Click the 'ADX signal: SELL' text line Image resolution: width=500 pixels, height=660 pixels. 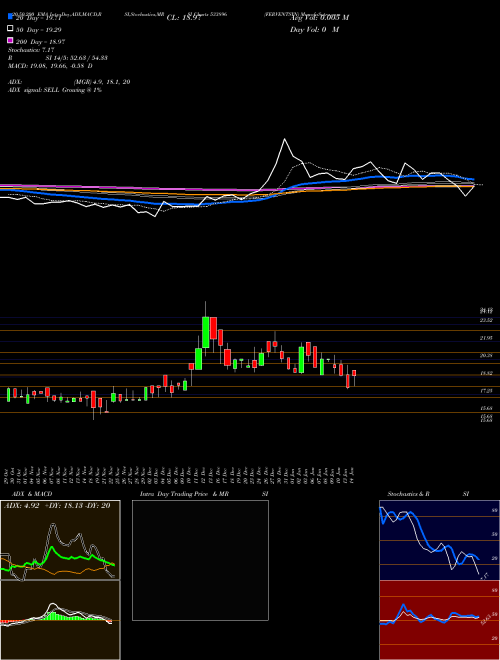point(55,90)
